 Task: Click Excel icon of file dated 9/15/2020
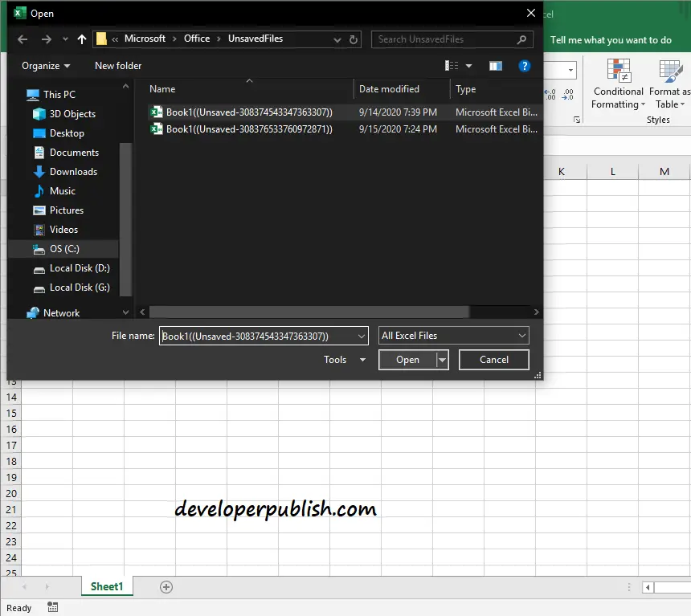pos(157,129)
